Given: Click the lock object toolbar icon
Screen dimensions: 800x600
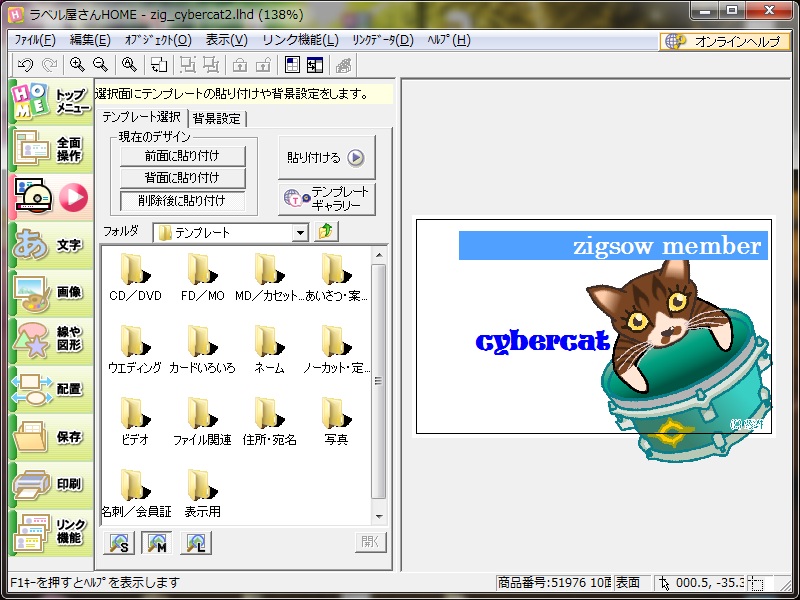Looking at the screenshot, I should click(x=240, y=65).
